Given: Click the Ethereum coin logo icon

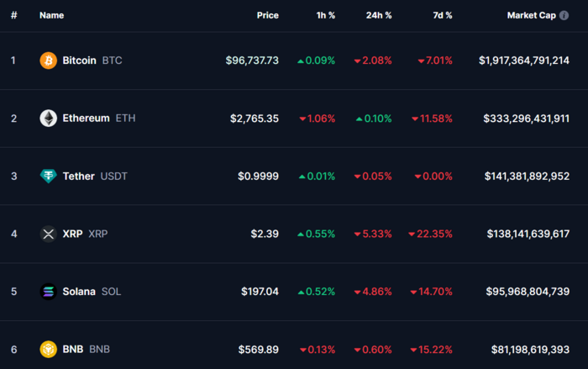Looking at the screenshot, I should [x=49, y=119].
